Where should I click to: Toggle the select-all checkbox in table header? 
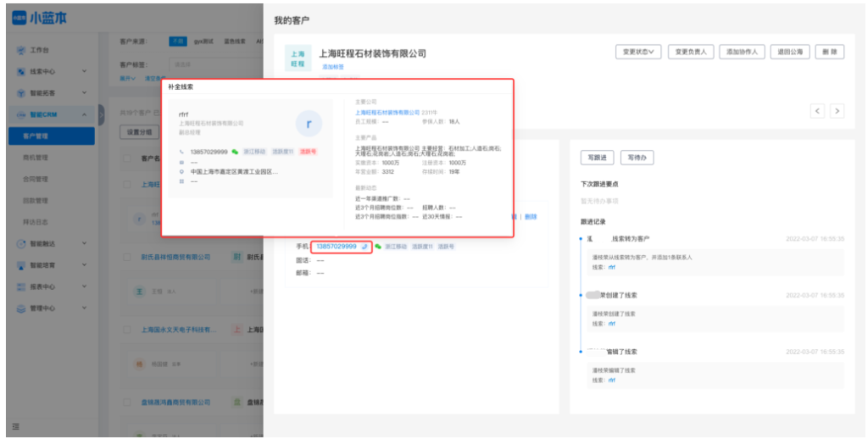coord(127,158)
